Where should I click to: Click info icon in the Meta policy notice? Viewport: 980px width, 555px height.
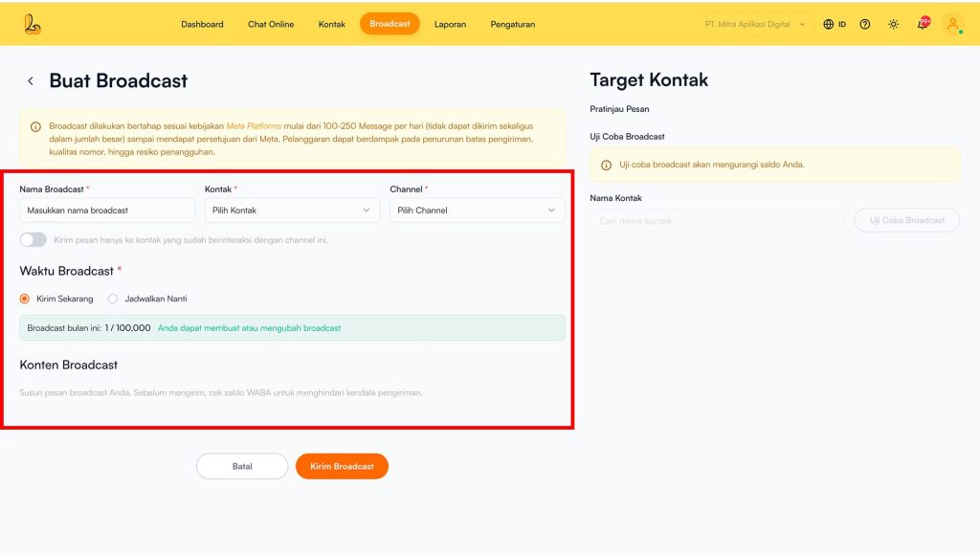35,126
